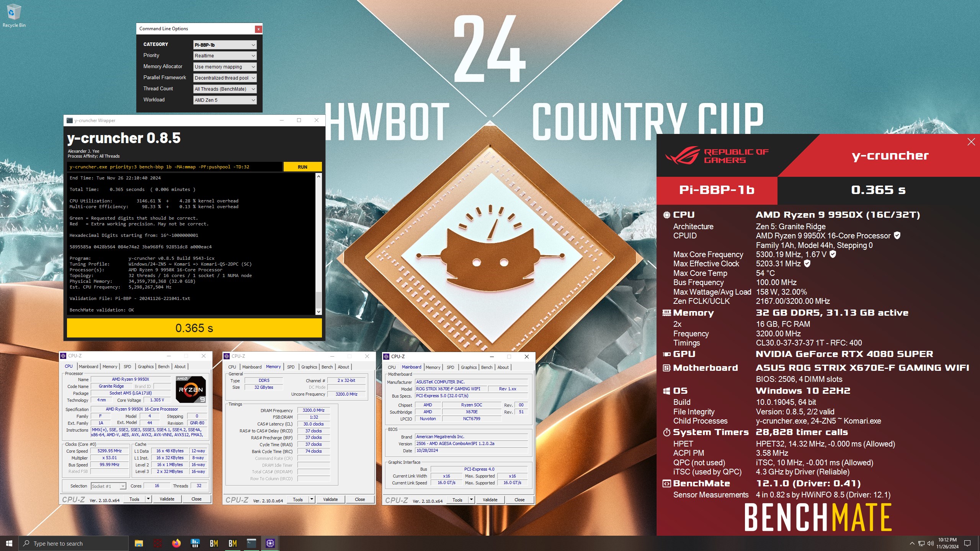Click the verified shield next to CPUID
The height and width of the screenshot is (551, 980).
click(x=897, y=235)
